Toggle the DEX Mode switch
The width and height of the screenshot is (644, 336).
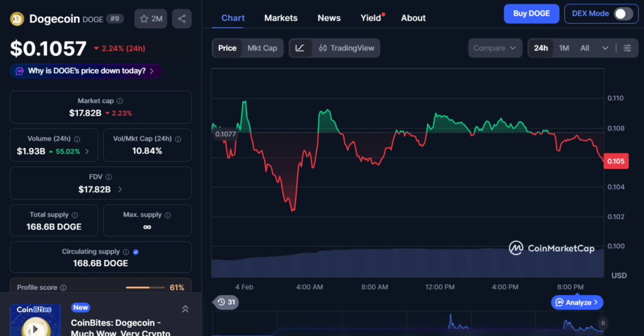click(x=623, y=14)
